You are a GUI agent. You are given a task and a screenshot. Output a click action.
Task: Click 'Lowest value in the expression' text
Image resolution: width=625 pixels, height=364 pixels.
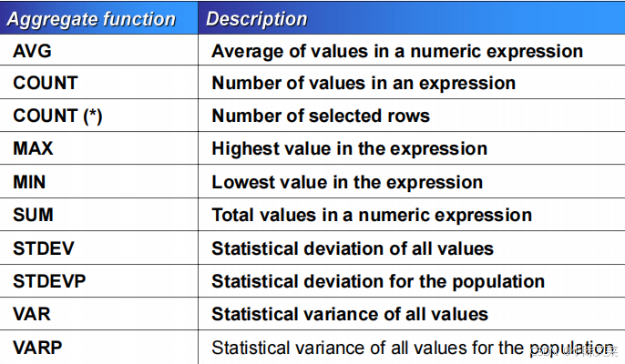347,182
